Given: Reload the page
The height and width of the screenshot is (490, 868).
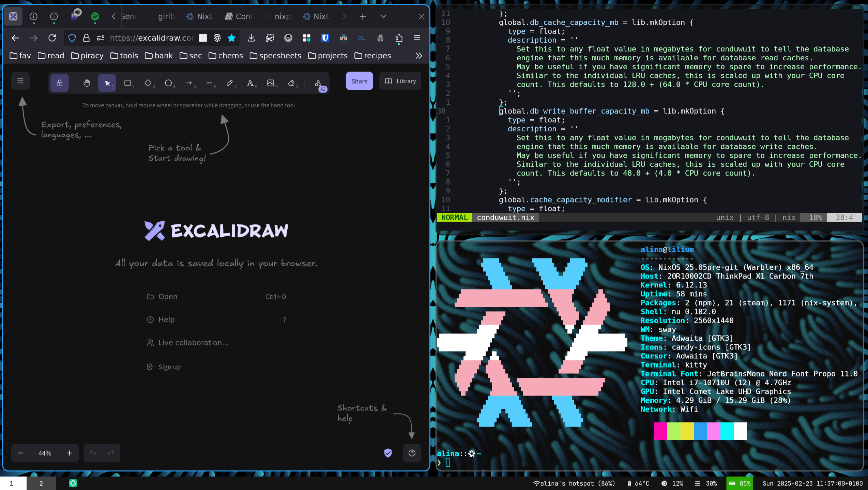Looking at the screenshot, I should (x=52, y=38).
